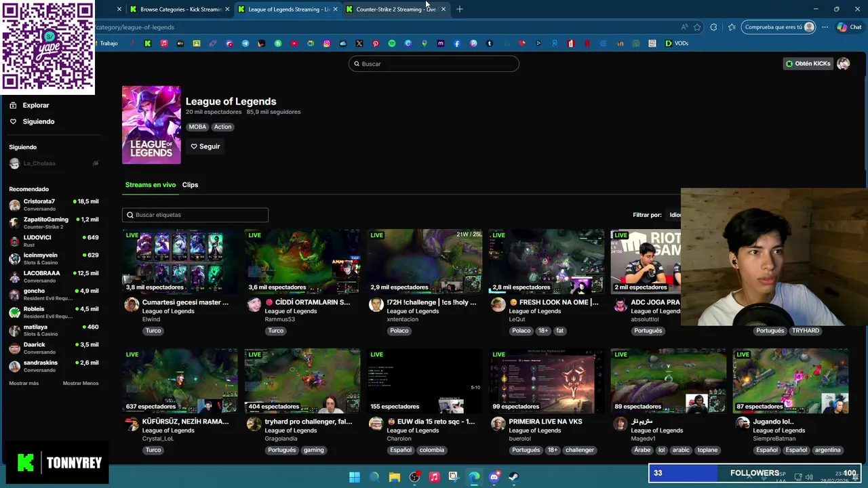
Task: Open the xntentacion channel avatar
Action: [376, 305]
